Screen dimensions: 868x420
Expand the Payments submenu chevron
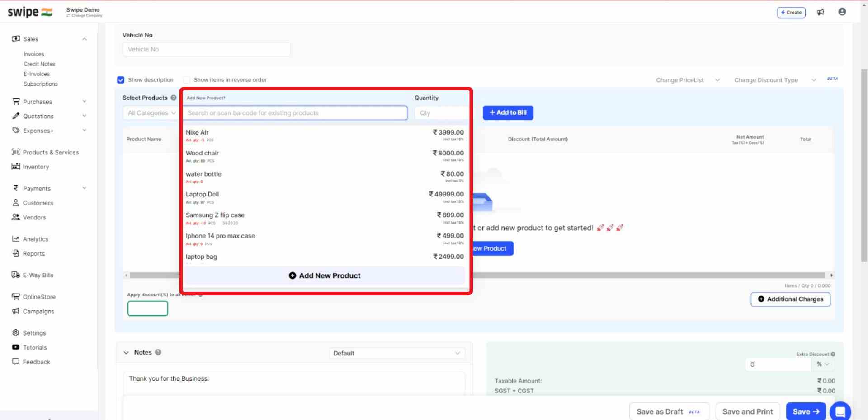coord(85,188)
